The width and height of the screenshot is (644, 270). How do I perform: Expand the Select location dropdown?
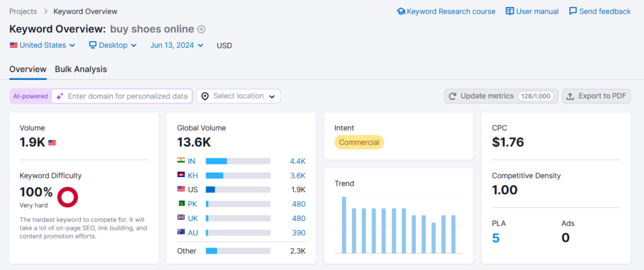click(x=238, y=96)
